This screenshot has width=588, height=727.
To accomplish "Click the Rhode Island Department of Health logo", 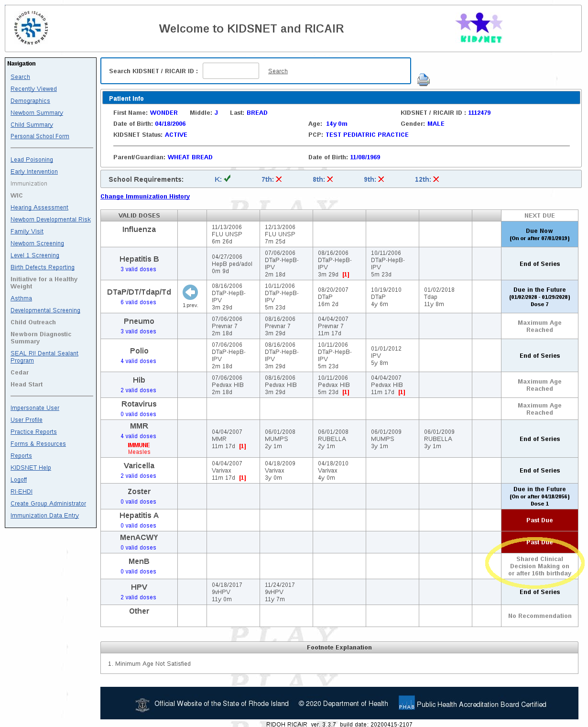I will (x=32, y=28).
